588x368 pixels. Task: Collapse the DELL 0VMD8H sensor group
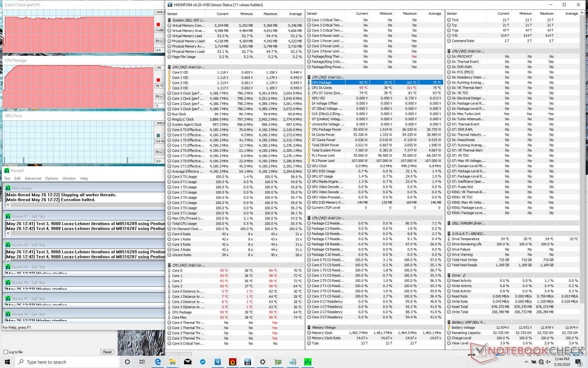449,223
